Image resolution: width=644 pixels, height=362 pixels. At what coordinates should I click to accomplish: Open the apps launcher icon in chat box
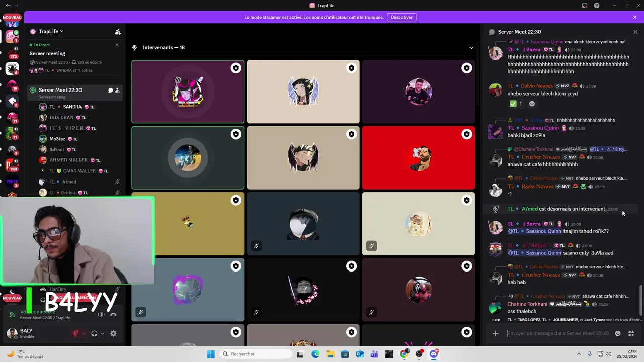coord(631,333)
